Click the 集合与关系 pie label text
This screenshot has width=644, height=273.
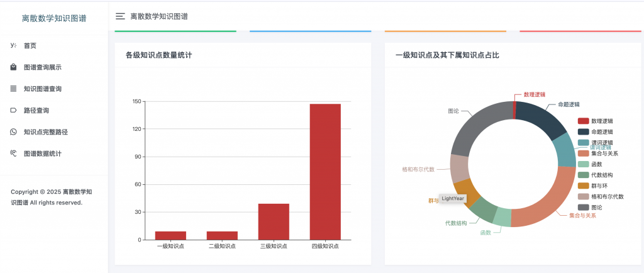[x=582, y=215]
